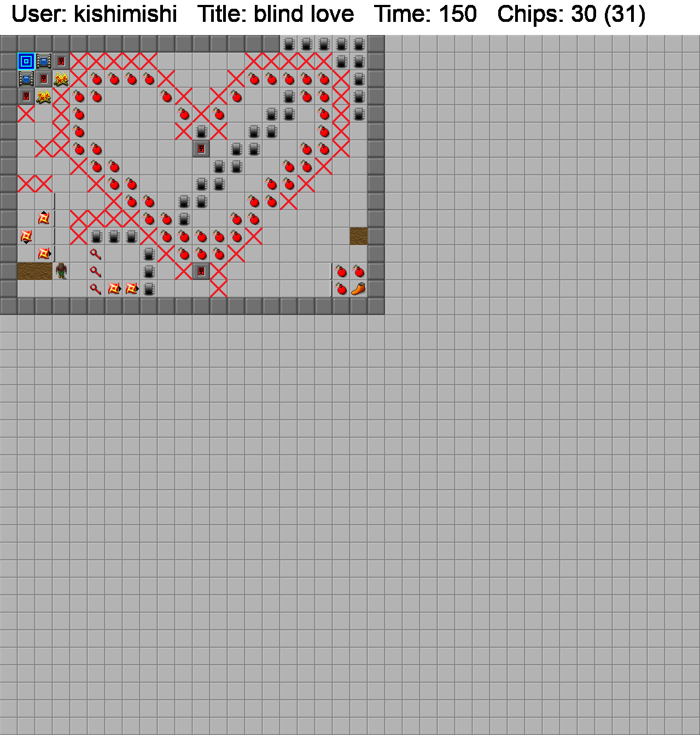Select the fire tile in the second row
Image resolution: width=700 pixels, height=735 pixels.
point(61,79)
